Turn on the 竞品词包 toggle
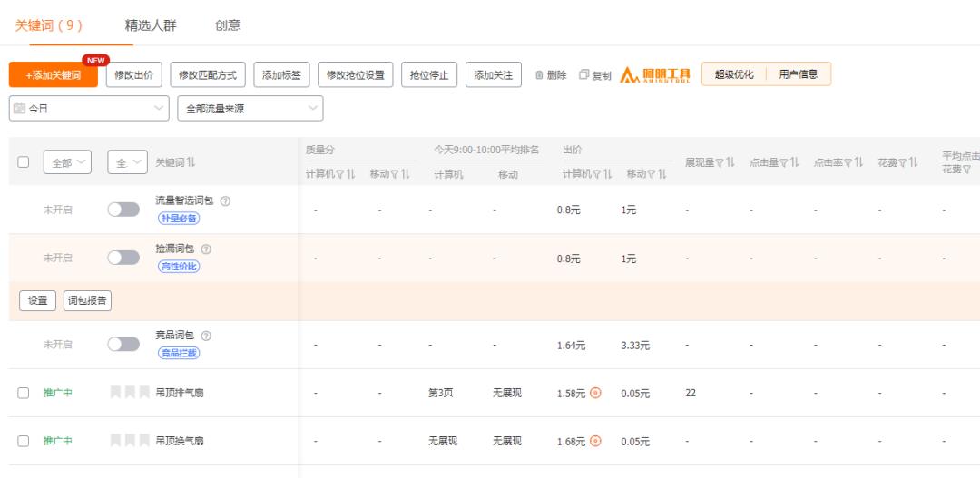980x478 pixels. click(123, 345)
